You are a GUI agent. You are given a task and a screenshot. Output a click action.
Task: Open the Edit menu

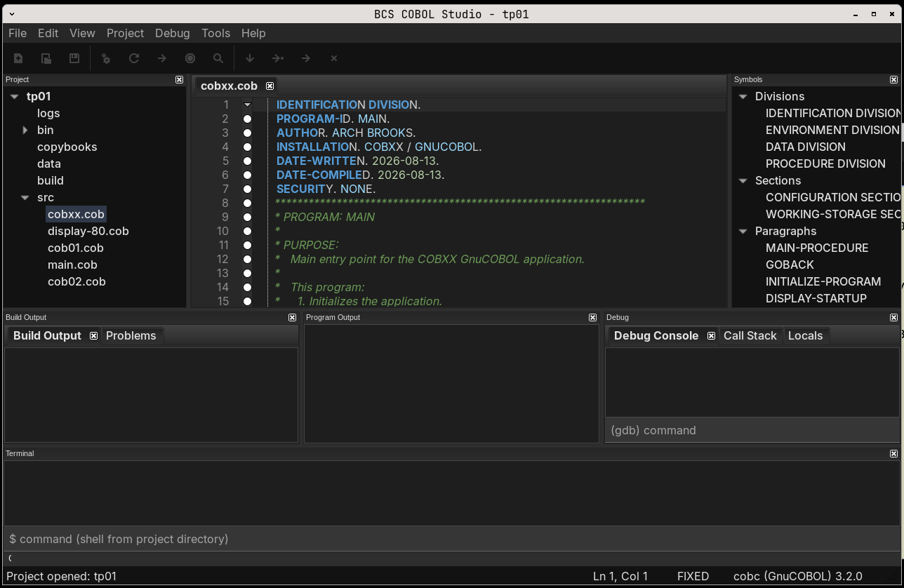coord(48,33)
